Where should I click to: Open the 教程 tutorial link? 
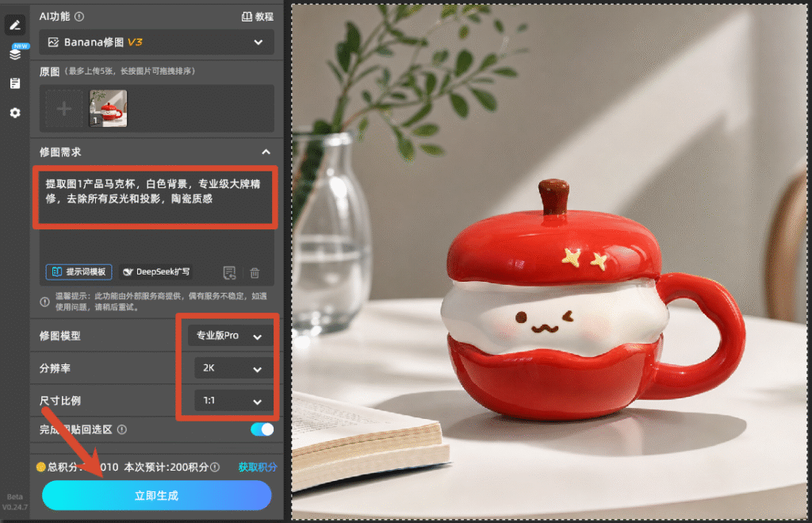258,17
